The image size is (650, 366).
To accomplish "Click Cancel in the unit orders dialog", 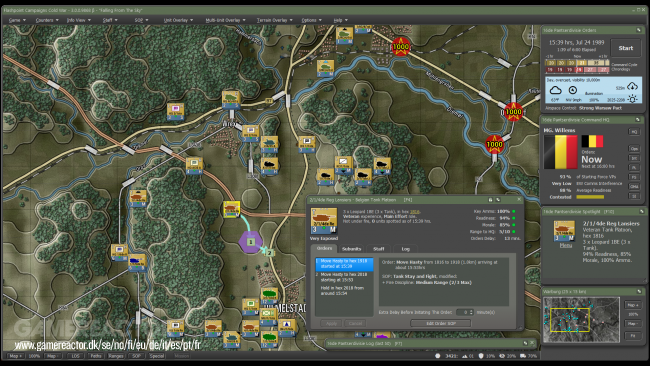I will (x=355, y=323).
